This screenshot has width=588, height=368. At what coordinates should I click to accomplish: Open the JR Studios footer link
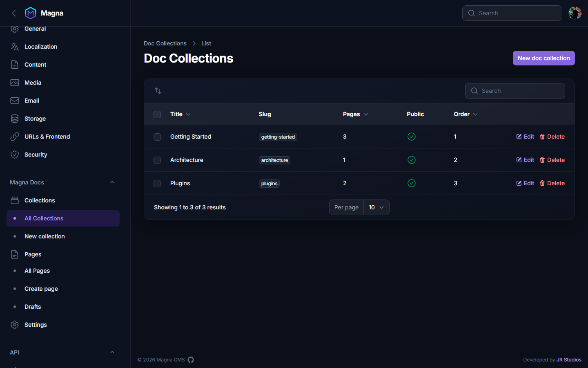[x=569, y=360]
